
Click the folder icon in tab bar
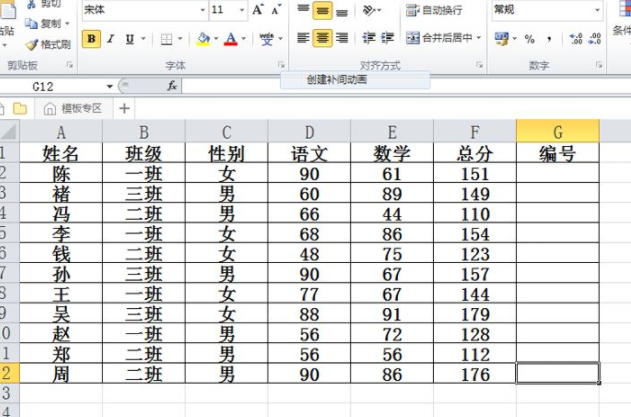[x=20, y=108]
